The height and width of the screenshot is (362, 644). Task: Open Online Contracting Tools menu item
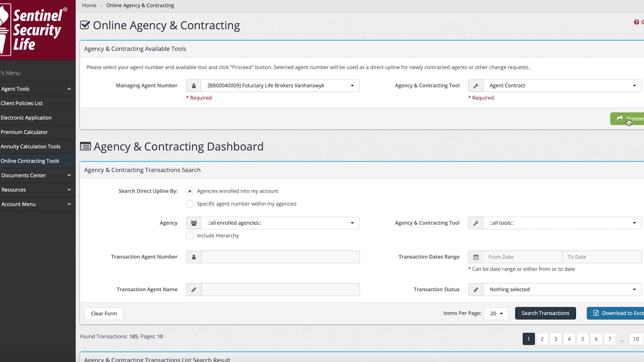30,161
